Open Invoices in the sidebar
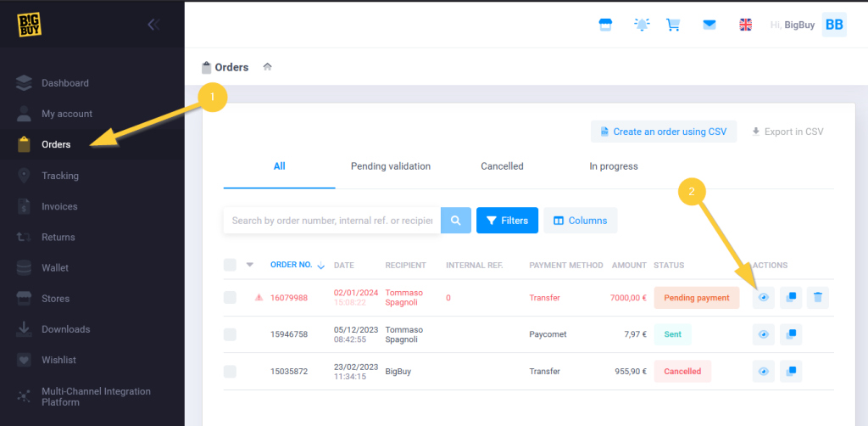This screenshot has width=868, height=426. (59, 206)
